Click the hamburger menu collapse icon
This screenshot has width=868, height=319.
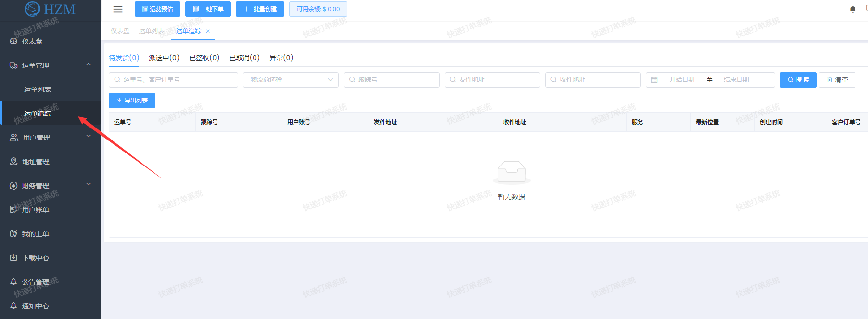coord(118,9)
